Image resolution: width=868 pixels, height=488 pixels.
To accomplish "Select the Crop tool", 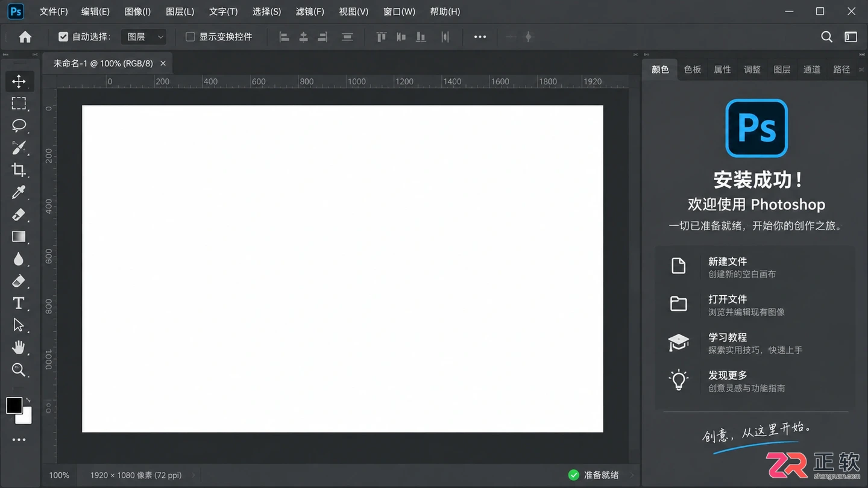I will click(19, 170).
